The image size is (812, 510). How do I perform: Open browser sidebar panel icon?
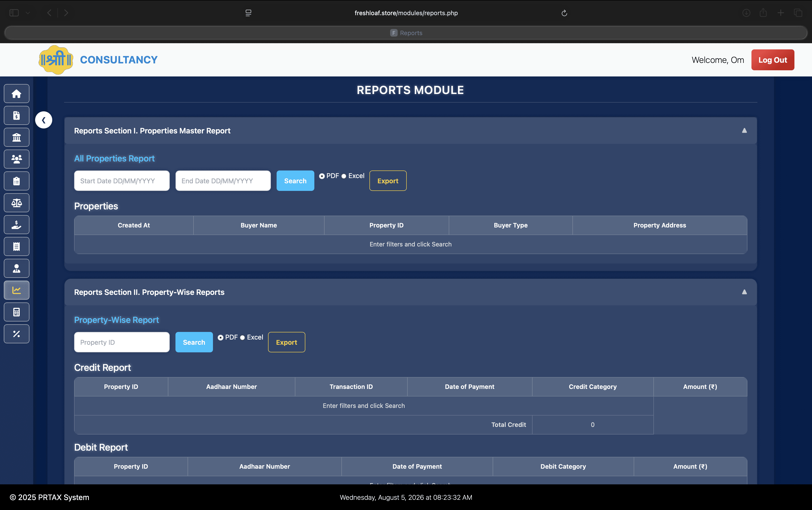pyautogui.click(x=14, y=13)
